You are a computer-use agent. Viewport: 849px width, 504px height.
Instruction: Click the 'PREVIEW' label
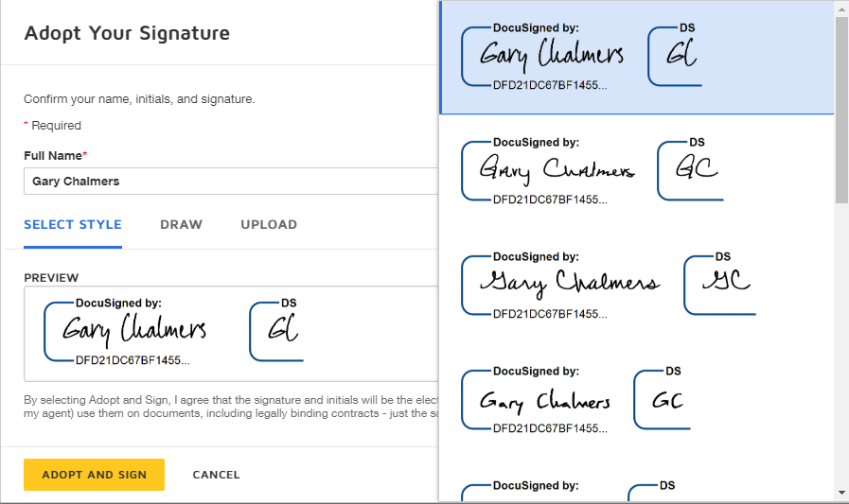click(x=51, y=277)
